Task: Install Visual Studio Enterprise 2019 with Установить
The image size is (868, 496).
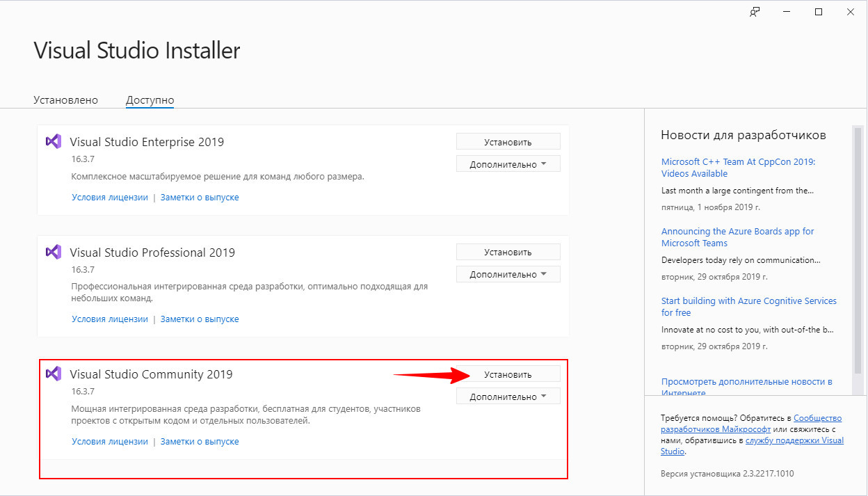Action: (x=508, y=142)
